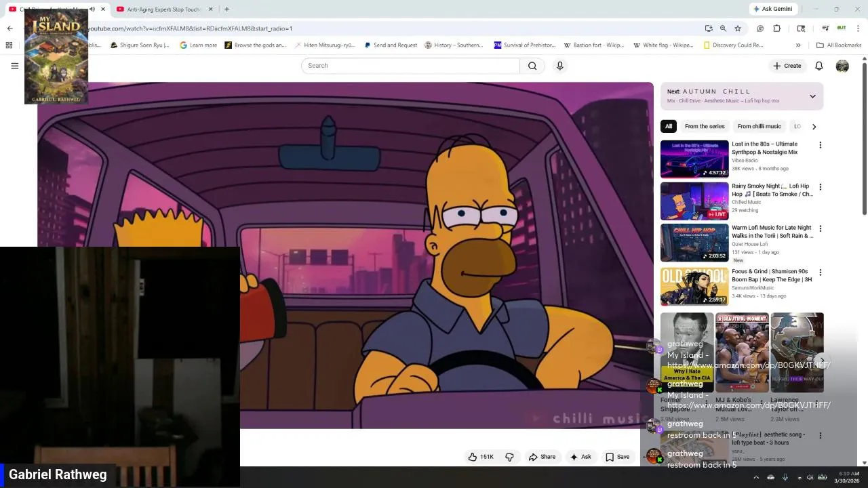Select the From the series chip
The height and width of the screenshot is (488, 868).
click(x=705, y=126)
